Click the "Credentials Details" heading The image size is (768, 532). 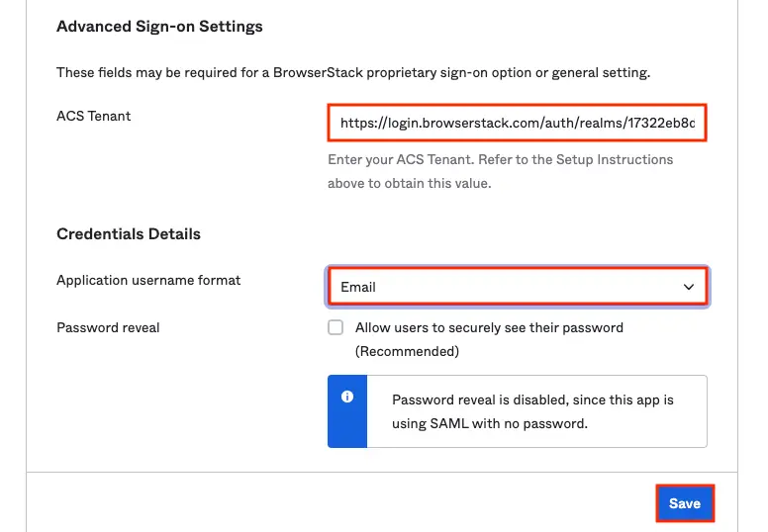[x=129, y=234]
